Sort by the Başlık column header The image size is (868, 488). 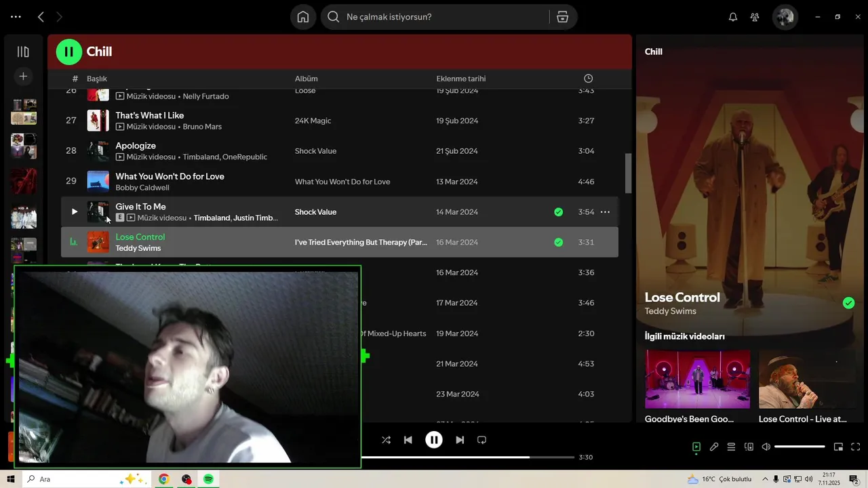[x=97, y=79]
